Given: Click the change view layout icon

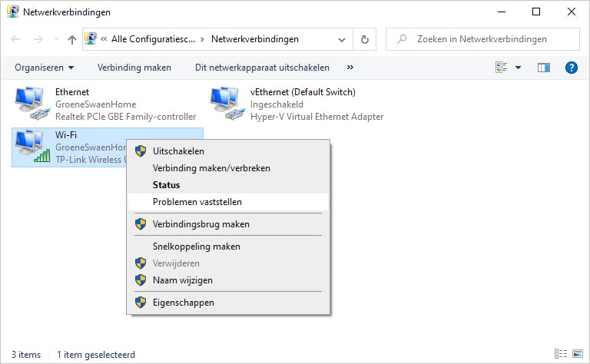Looking at the screenshot, I should (502, 68).
